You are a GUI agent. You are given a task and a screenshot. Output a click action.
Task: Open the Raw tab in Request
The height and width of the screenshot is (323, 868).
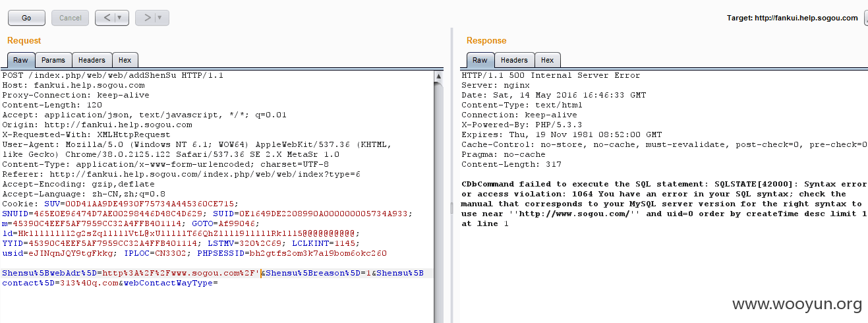pyautogui.click(x=20, y=60)
